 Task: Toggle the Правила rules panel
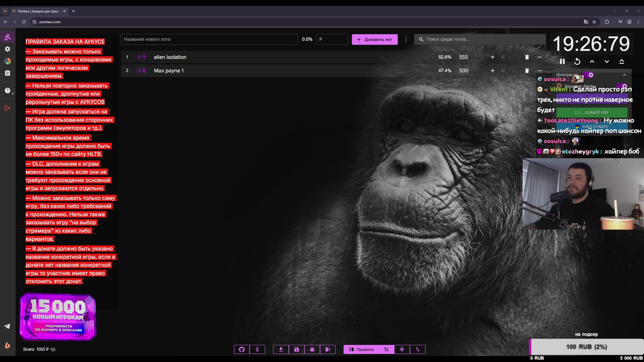362,349
